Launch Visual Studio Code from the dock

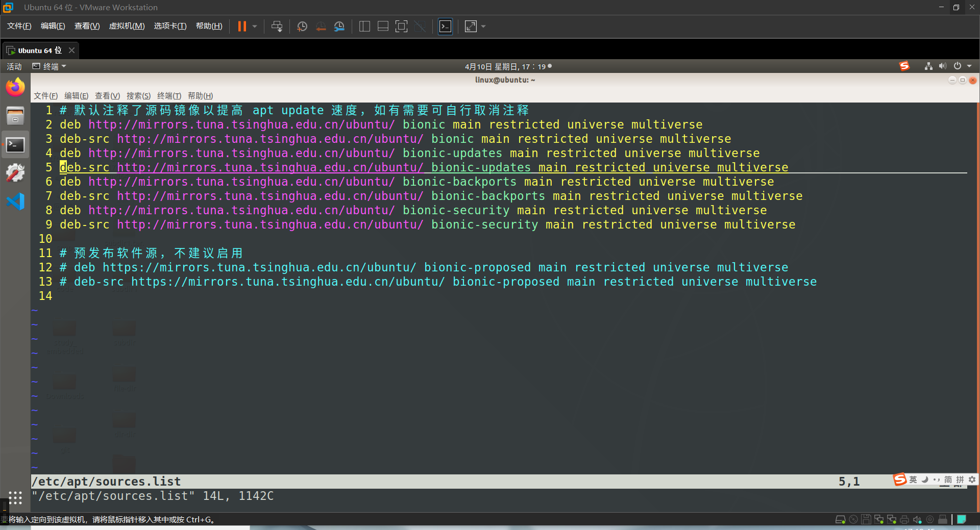click(x=15, y=201)
